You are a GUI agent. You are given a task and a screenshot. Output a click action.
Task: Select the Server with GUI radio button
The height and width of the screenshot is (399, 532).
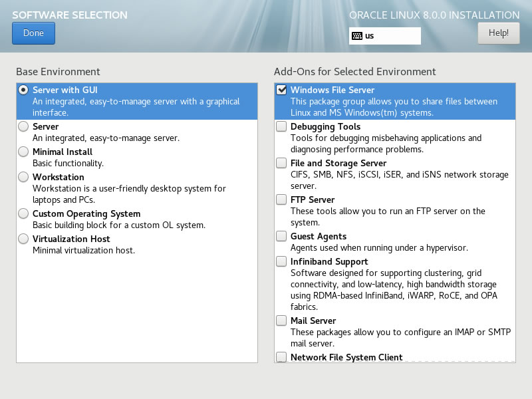click(23, 90)
